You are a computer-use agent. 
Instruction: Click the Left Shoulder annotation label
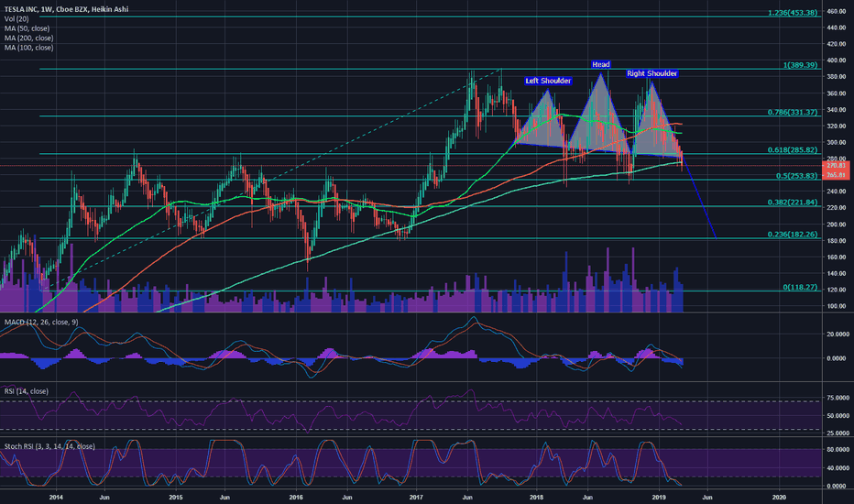tap(548, 81)
